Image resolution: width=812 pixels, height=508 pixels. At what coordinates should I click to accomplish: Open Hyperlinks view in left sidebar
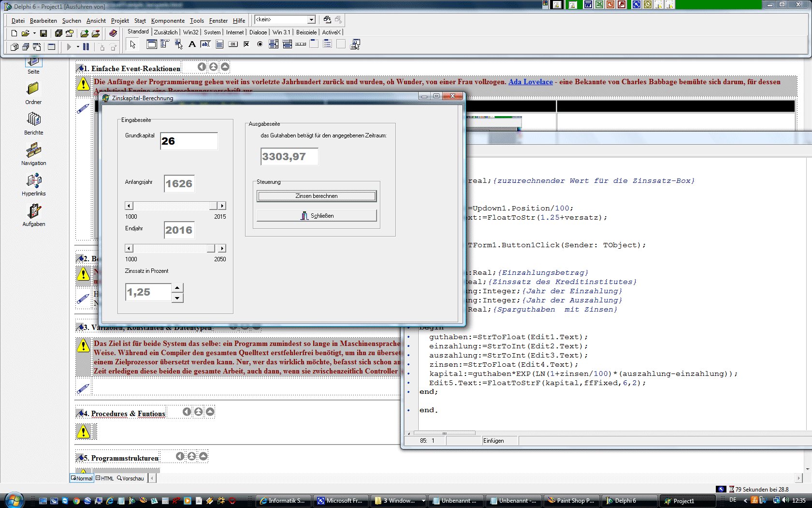(33, 185)
